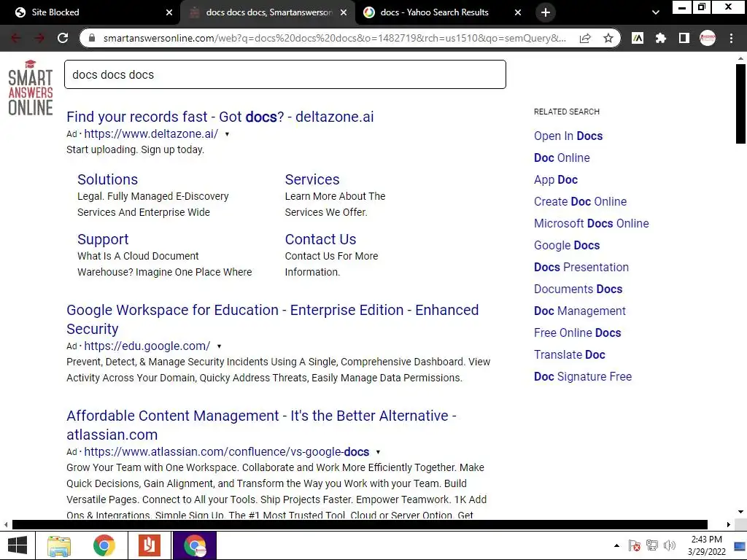Open the Action Center flag tray icon

tap(634, 545)
